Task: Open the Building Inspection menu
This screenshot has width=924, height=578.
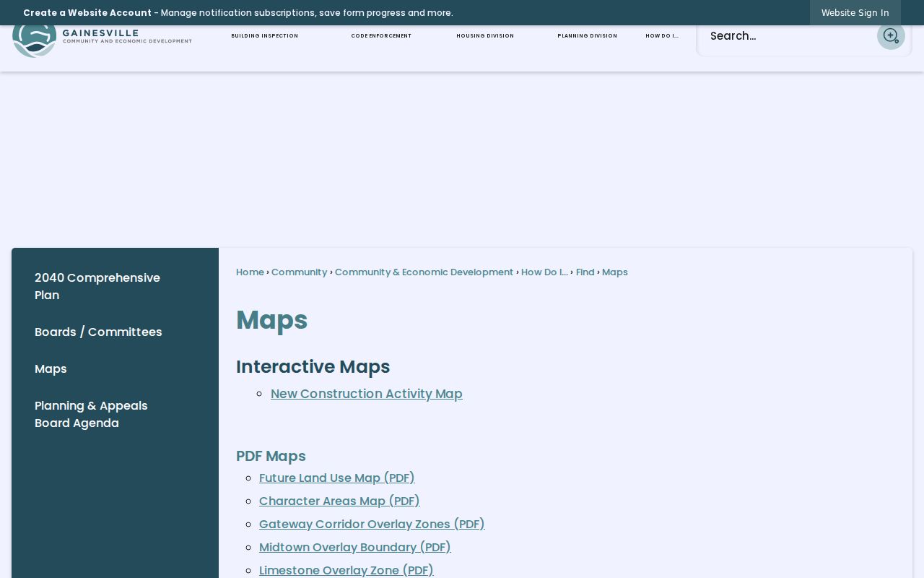Action: pos(264,36)
